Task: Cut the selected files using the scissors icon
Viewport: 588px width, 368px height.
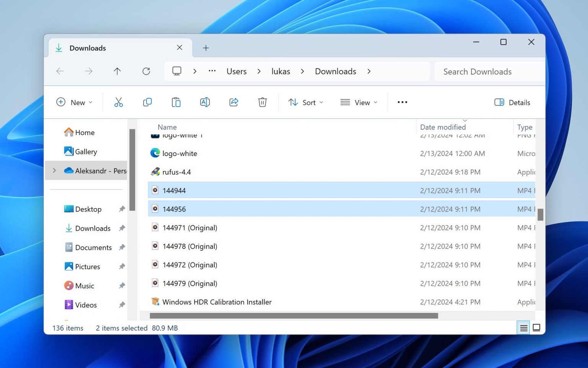Action: [118, 102]
